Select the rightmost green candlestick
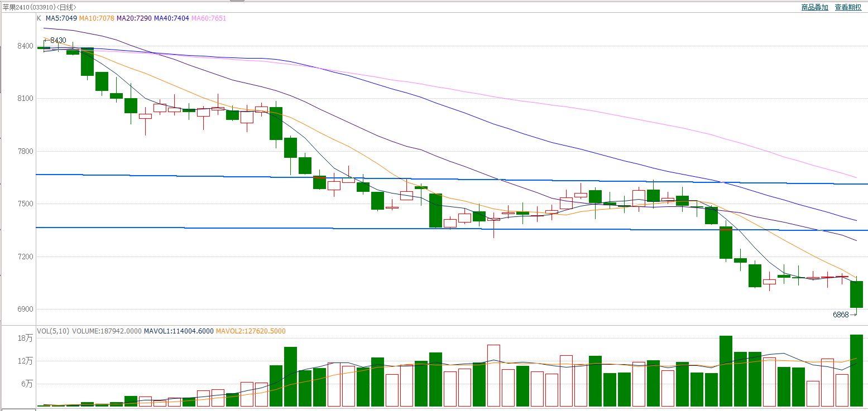The image size is (868, 411). [856, 294]
